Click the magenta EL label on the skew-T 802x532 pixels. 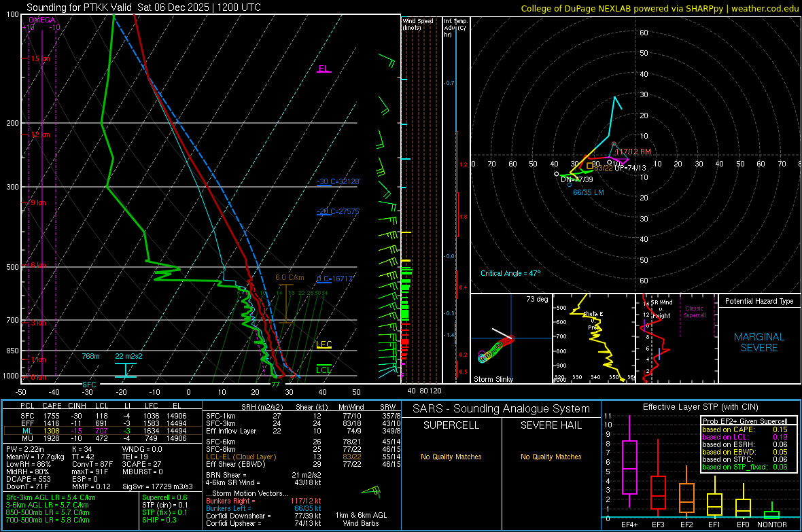pos(324,69)
